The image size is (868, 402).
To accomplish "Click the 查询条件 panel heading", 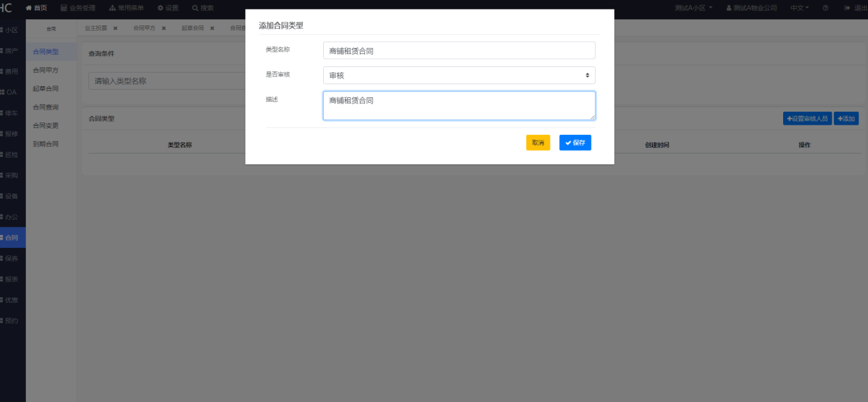I will tap(101, 53).
